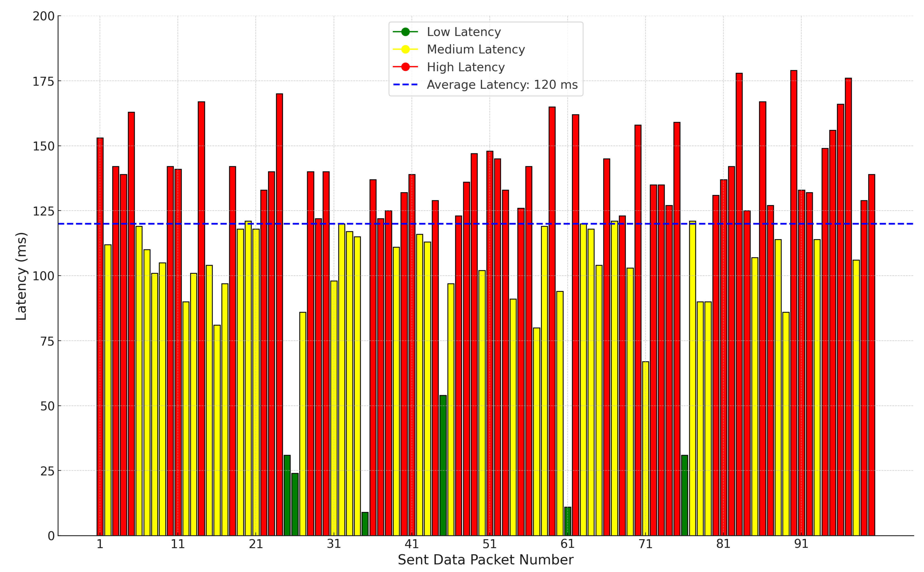This screenshot has height=572, width=924.
Task: Click the red High Latency legend marker
Action: (405, 67)
